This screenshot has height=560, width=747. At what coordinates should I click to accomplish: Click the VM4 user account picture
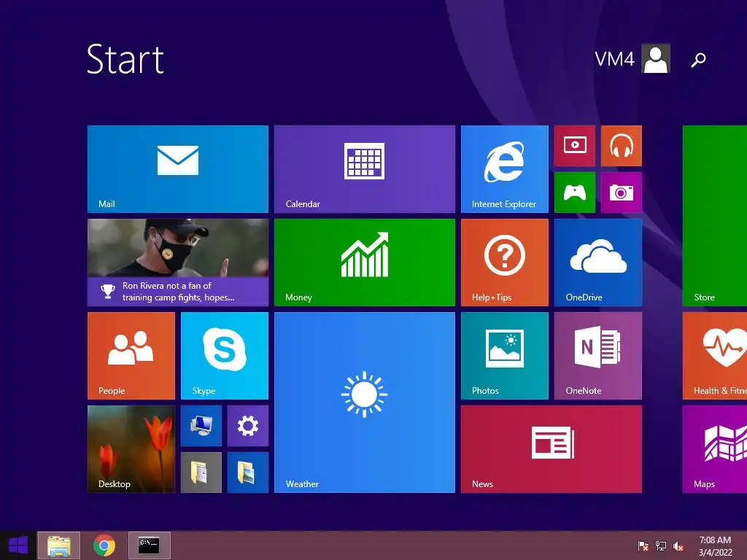coord(656,58)
